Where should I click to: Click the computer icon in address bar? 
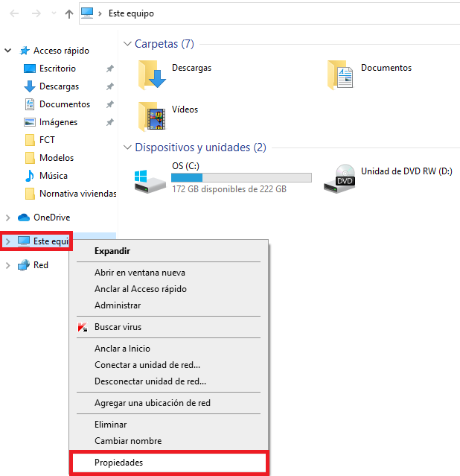(x=87, y=13)
